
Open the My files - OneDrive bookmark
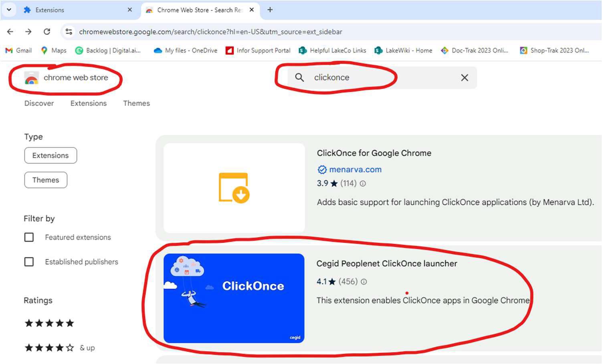click(x=185, y=51)
